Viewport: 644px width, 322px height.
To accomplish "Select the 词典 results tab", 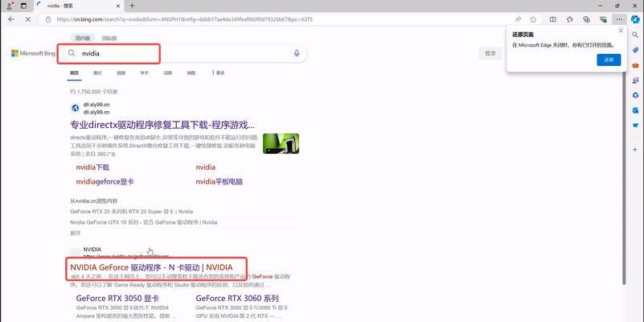I will [x=167, y=72].
